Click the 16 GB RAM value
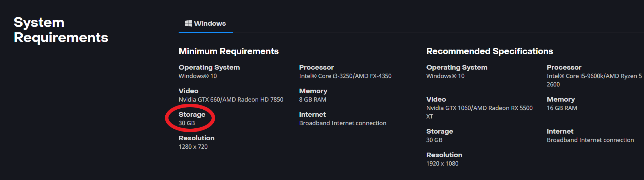Viewport: 644px width, 180px height. tap(562, 108)
